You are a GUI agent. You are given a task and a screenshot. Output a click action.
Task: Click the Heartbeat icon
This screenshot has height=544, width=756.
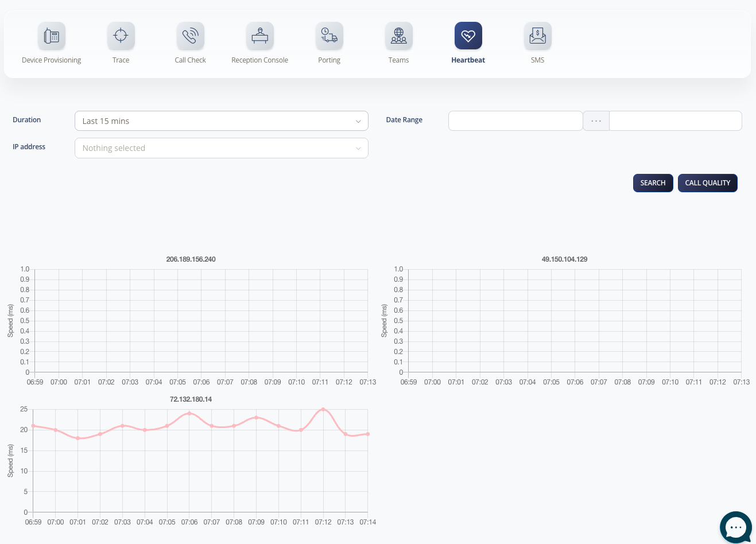click(x=468, y=36)
